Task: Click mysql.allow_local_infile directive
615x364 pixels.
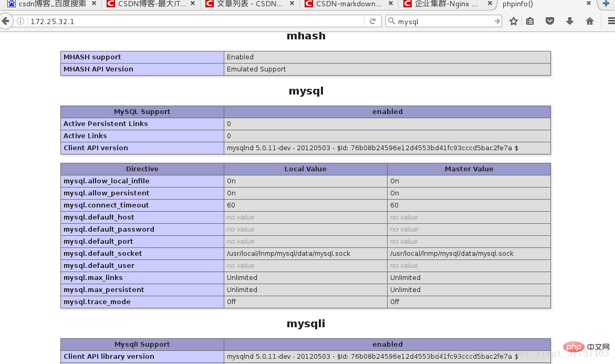Action: point(106,181)
